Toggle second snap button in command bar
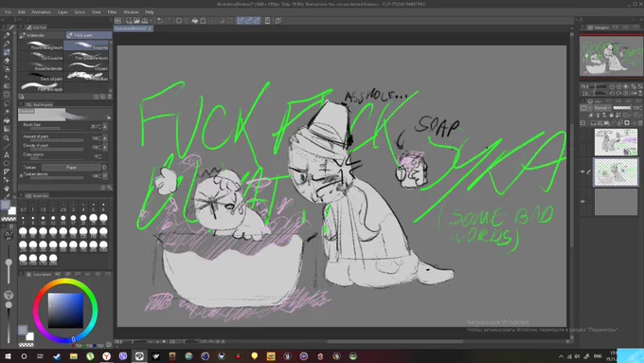This screenshot has width=644, height=363. click(x=248, y=21)
